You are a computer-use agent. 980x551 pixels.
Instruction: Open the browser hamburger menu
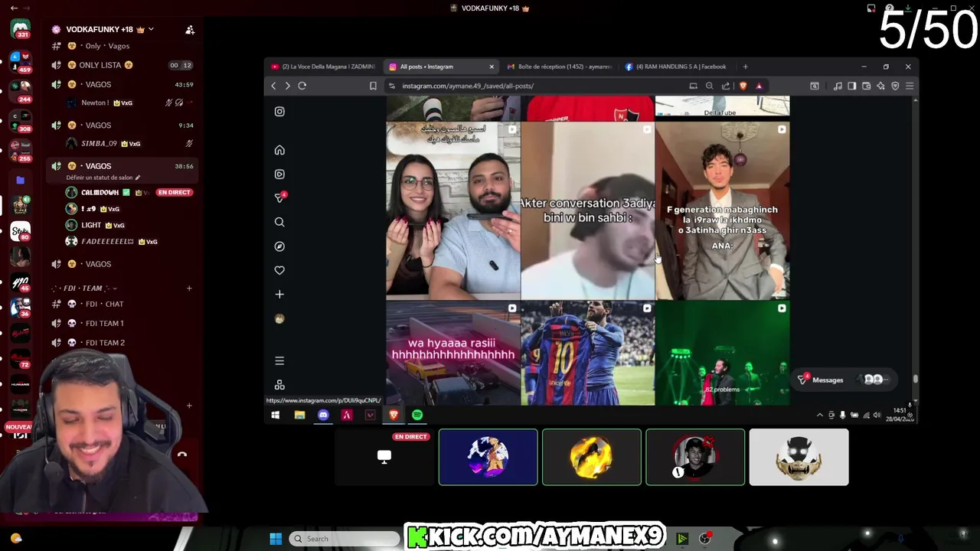910,86
